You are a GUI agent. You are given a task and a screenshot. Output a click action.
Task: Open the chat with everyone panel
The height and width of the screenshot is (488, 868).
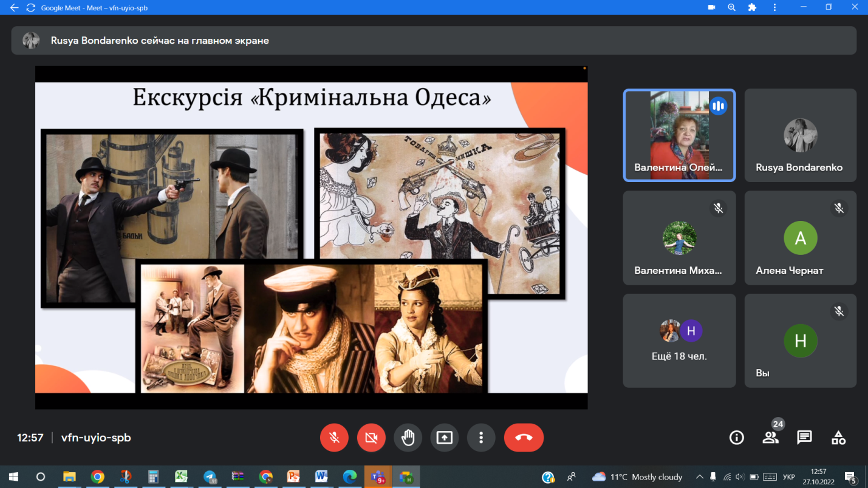pos(804,438)
